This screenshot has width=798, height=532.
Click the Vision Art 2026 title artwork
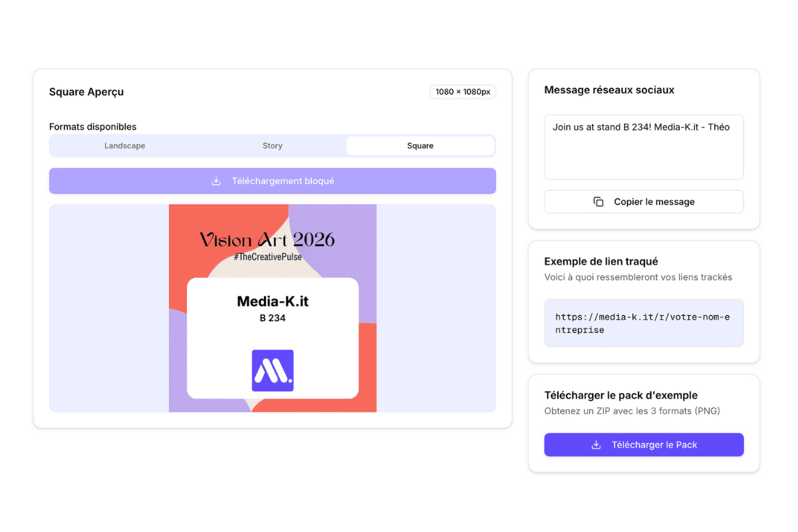pyautogui.click(x=267, y=239)
